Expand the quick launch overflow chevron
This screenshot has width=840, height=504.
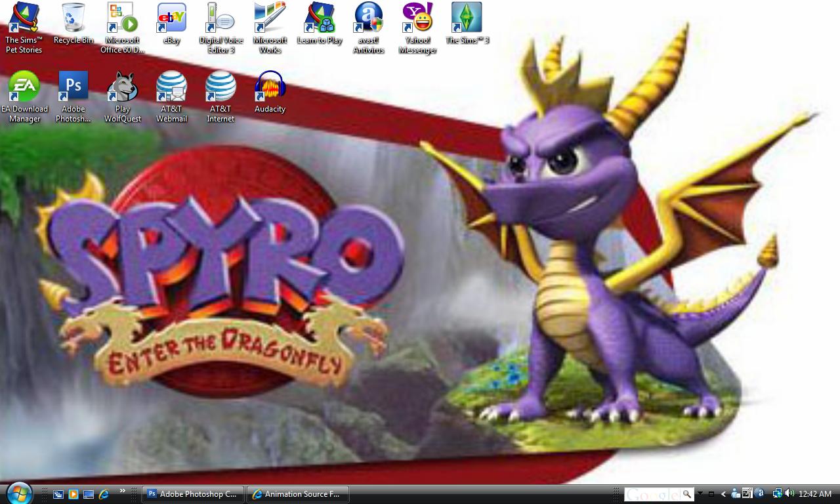point(122,492)
